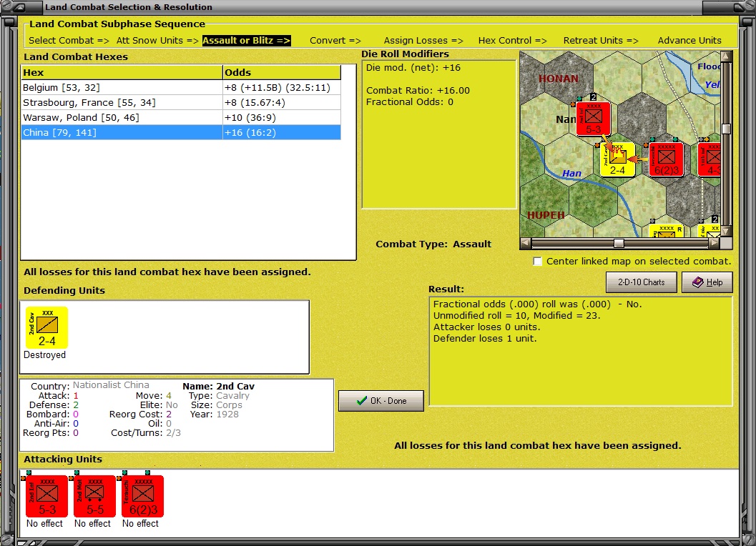
Task: Click the HONAN label on the map
Action: point(559,79)
